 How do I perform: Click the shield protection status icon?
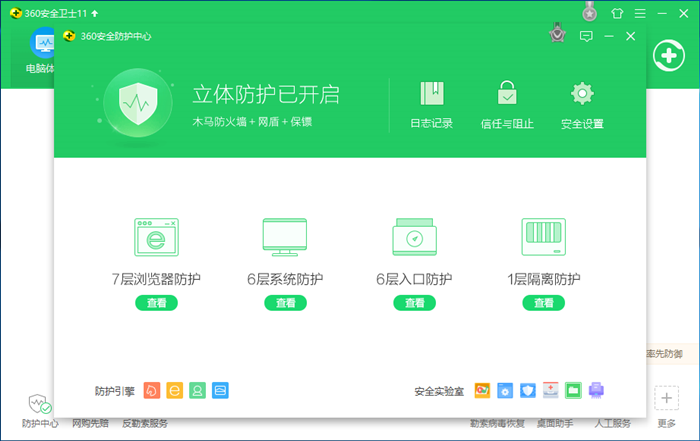tap(138, 103)
